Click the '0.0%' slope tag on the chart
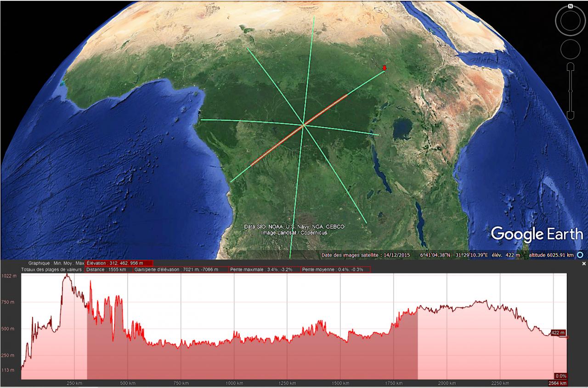The image size is (588, 388). pos(560,376)
